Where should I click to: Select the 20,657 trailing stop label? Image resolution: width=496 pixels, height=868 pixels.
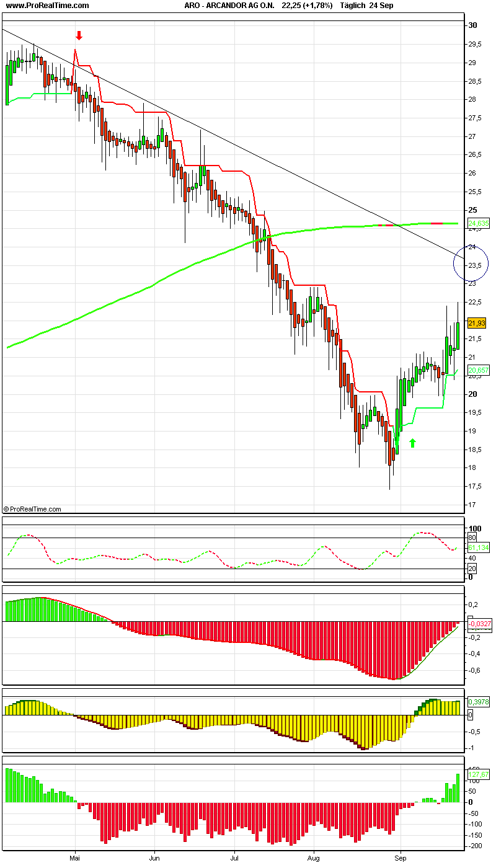coord(477,371)
